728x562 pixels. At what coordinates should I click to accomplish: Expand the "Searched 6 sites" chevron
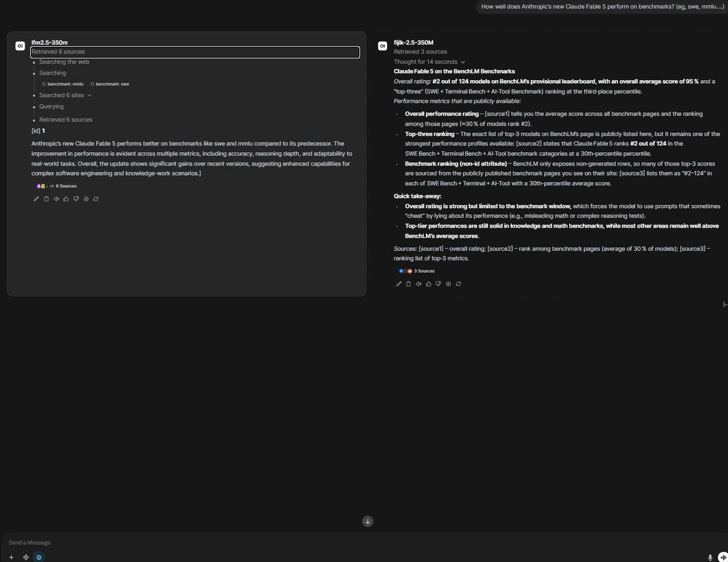coord(89,95)
